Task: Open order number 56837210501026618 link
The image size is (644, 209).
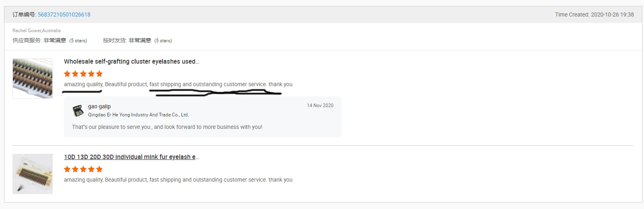Action: 64,14
